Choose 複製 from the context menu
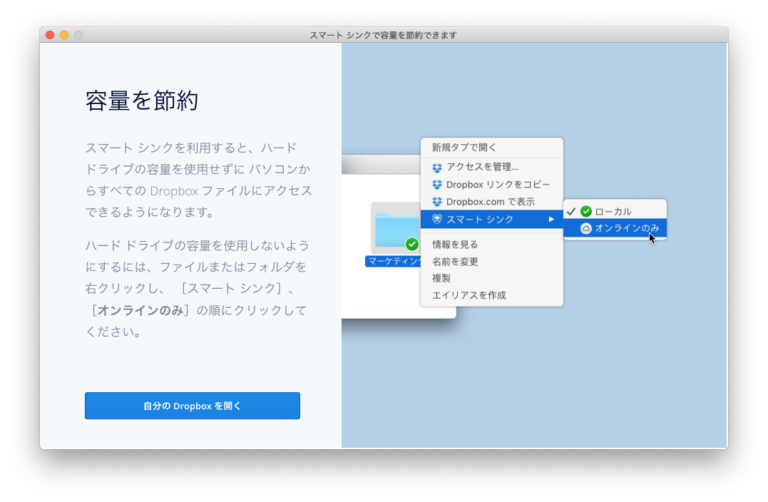This screenshot has width=768, height=502. tap(443, 278)
